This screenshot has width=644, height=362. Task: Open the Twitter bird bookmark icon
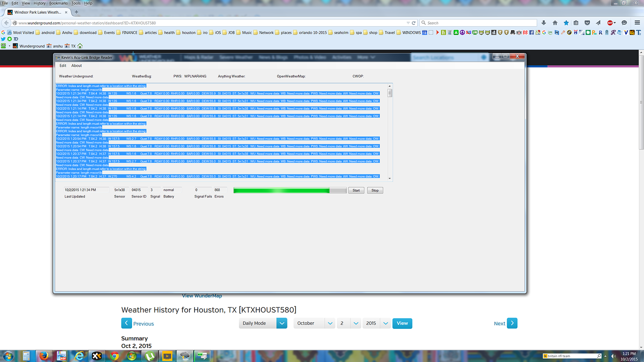point(3,39)
